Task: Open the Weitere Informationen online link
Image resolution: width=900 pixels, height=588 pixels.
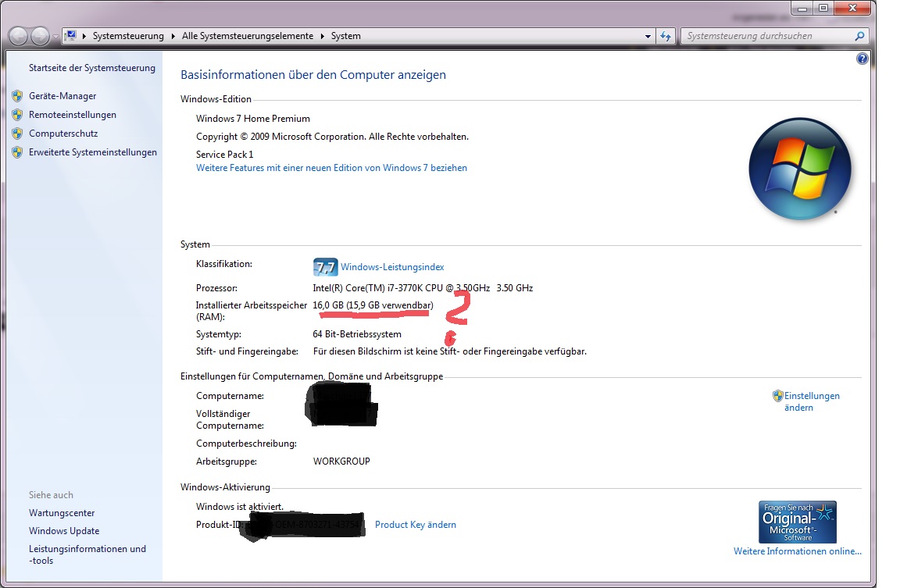Action: tap(797, 551)
